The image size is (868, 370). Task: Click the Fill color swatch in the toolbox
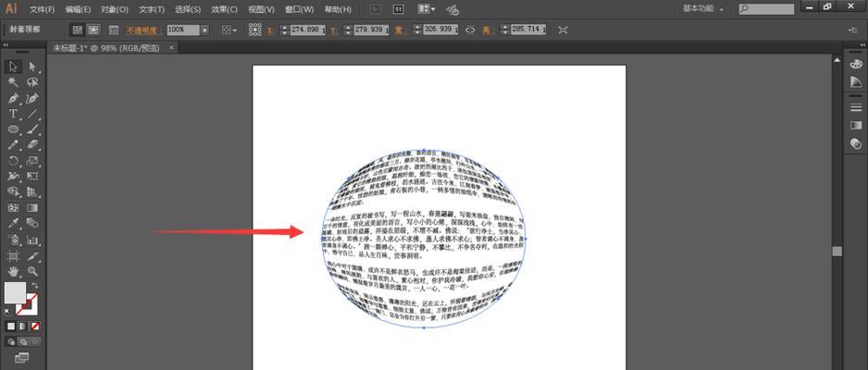(16, 294)
